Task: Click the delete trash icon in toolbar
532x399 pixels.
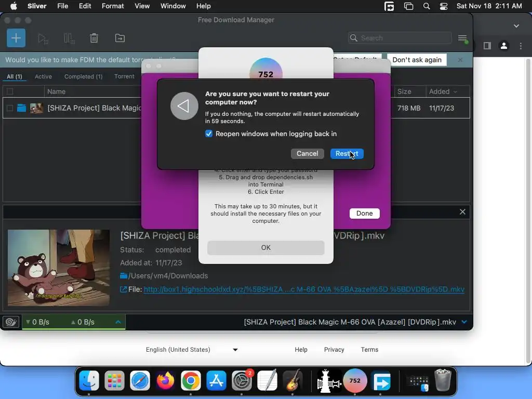Action: [x=94, y=38]
